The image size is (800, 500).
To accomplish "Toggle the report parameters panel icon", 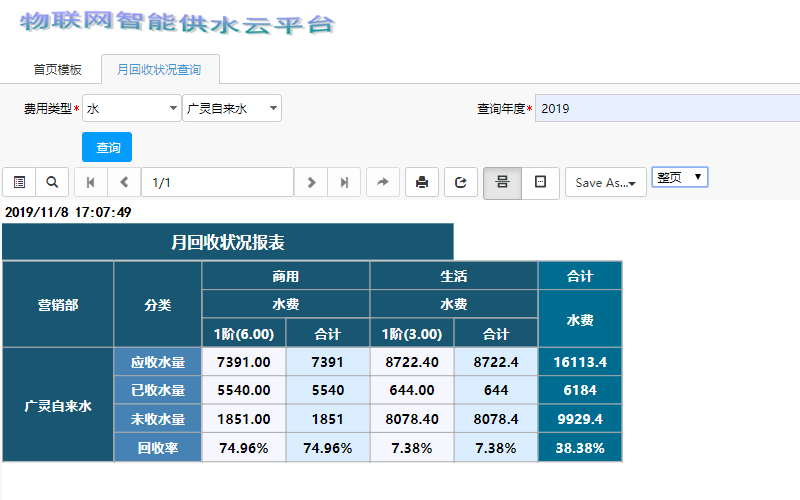I will coord(19,182).
